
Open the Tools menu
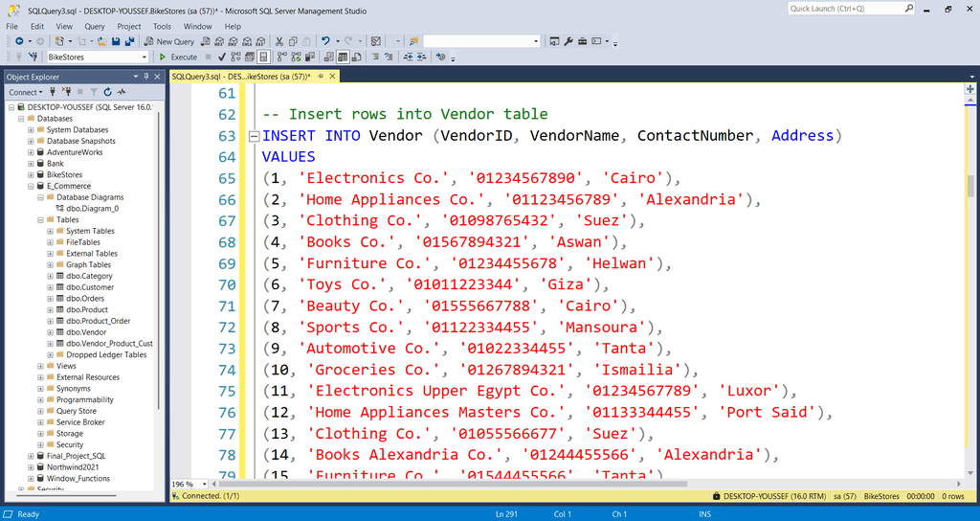[163, 27]
